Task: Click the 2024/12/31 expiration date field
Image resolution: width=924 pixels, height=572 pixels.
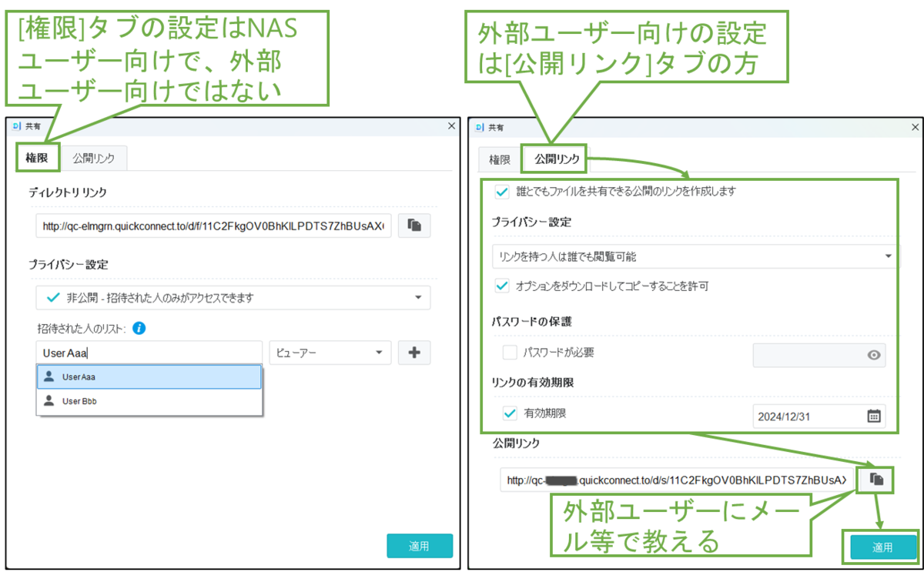Action: pyautogui.click(x=819, y=416)
